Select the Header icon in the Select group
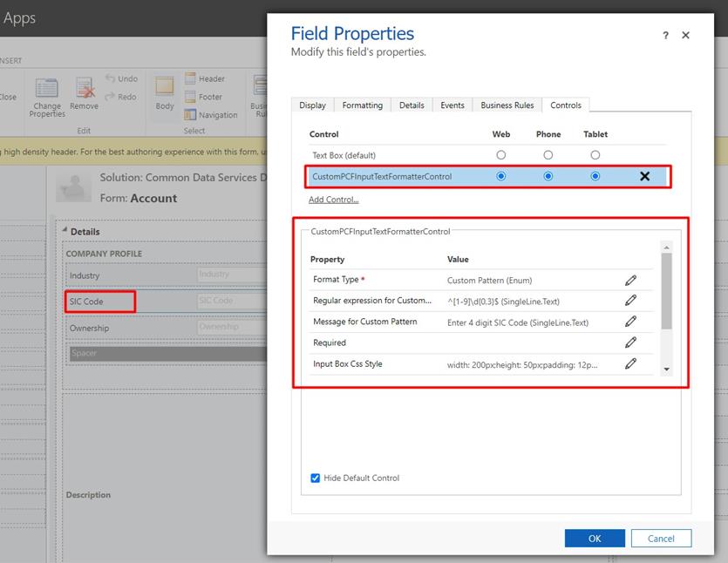Screen dimensions: 728x563 pos(194,78)
